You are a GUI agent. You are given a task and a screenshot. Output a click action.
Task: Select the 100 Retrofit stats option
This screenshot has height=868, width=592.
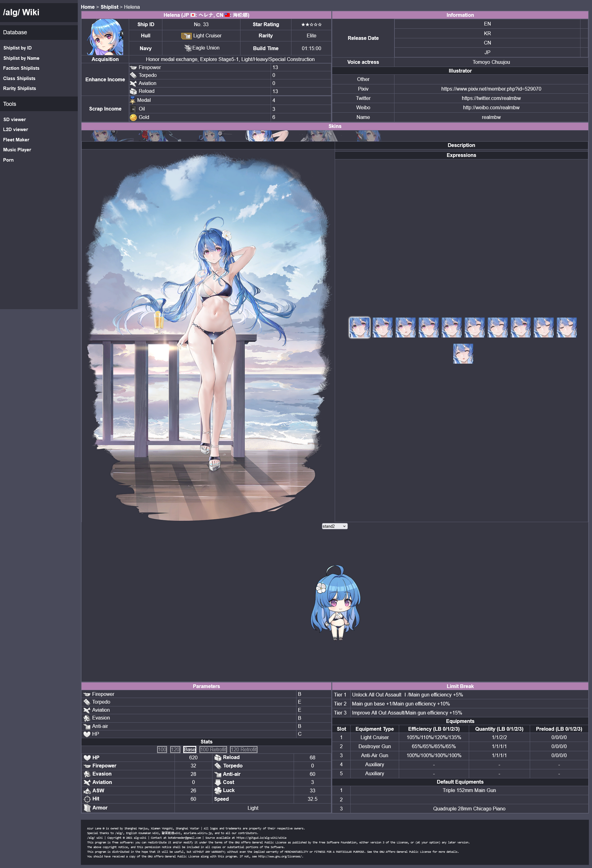(213, 749)
